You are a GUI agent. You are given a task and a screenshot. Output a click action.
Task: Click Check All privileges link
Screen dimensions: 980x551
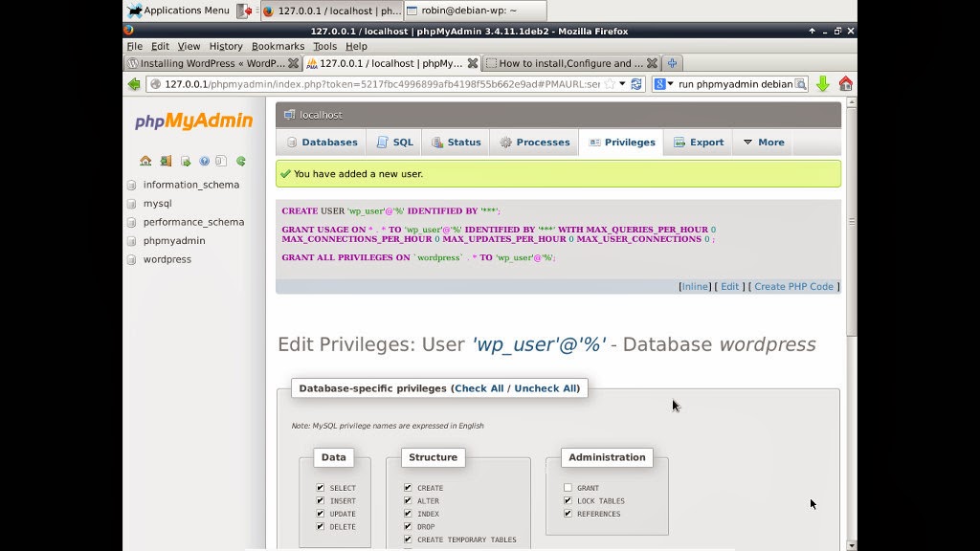pos(479,388)
